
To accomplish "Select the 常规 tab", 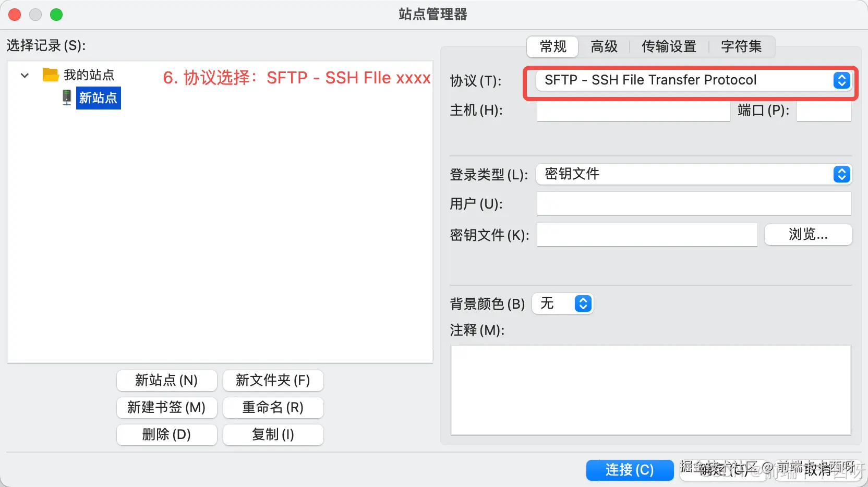I will (552, 46).
